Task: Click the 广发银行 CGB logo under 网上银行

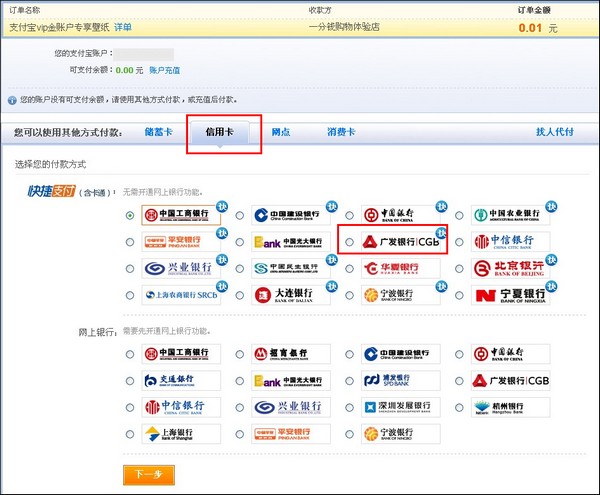Action: coord(510,381)
